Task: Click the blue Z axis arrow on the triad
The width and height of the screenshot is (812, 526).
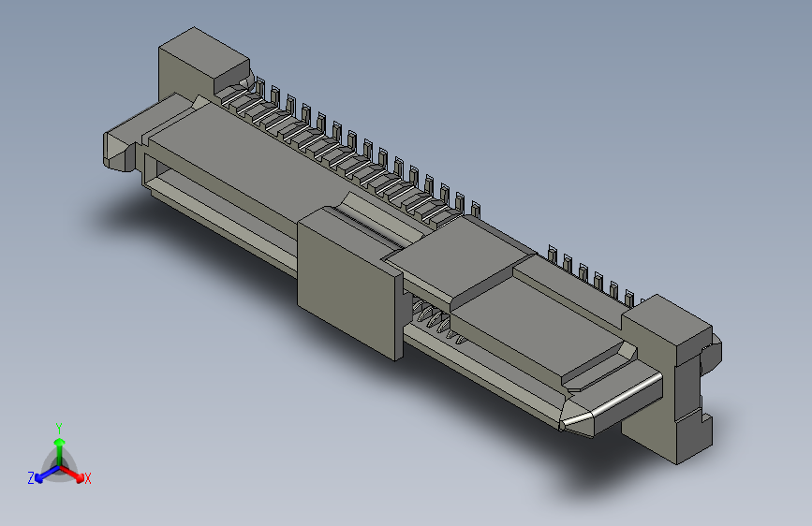Action: [46, 475]
